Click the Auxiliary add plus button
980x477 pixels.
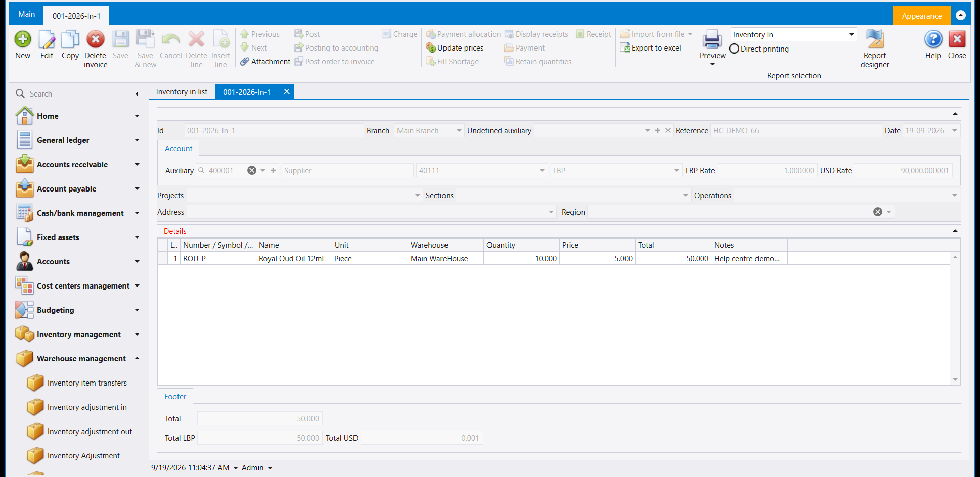pyautogui.click(x=273, y=171)
